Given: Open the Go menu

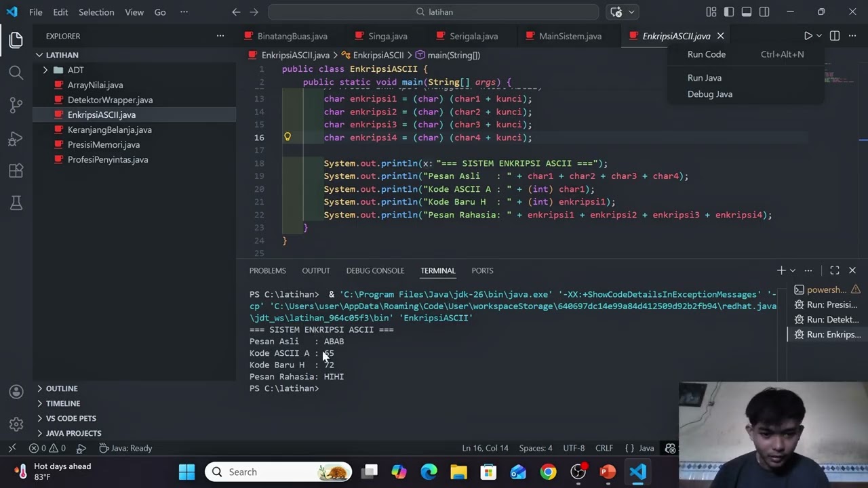Looking at the screenshot, I should (160, 12).
